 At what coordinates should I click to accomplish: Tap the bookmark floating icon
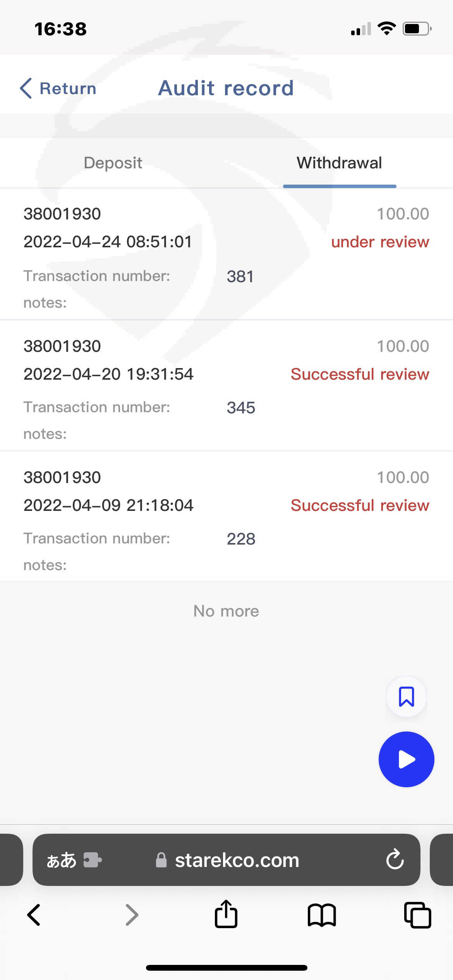click(406, 697)
